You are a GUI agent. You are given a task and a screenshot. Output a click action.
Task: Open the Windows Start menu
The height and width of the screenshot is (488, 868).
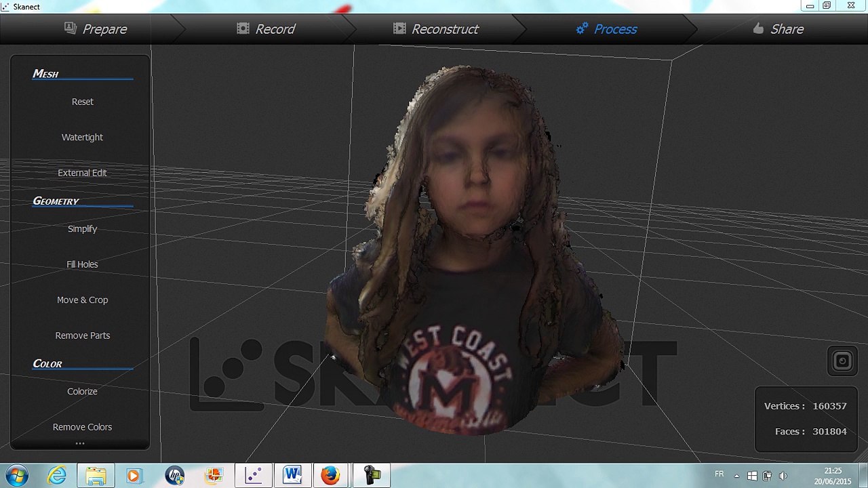pyautogui.click(x=17, y=475)
